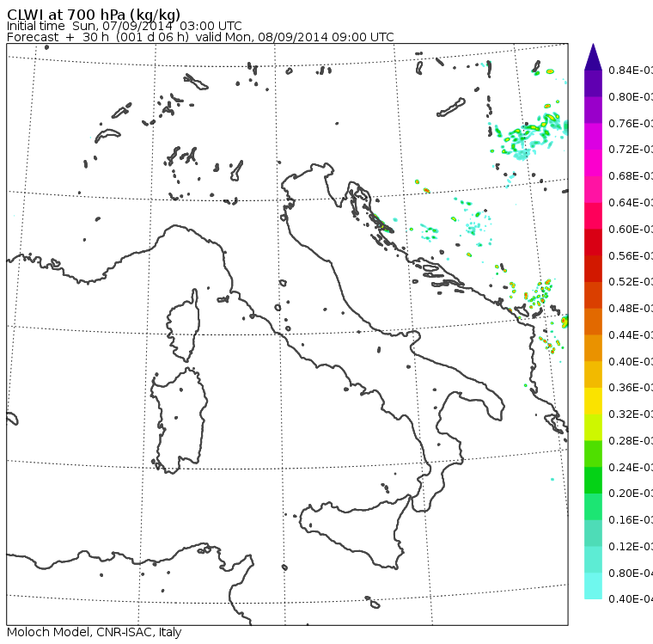
Task: Pick the lime swatch between 0.28E-03 and 0.32E-03
Action: [593, 427]
